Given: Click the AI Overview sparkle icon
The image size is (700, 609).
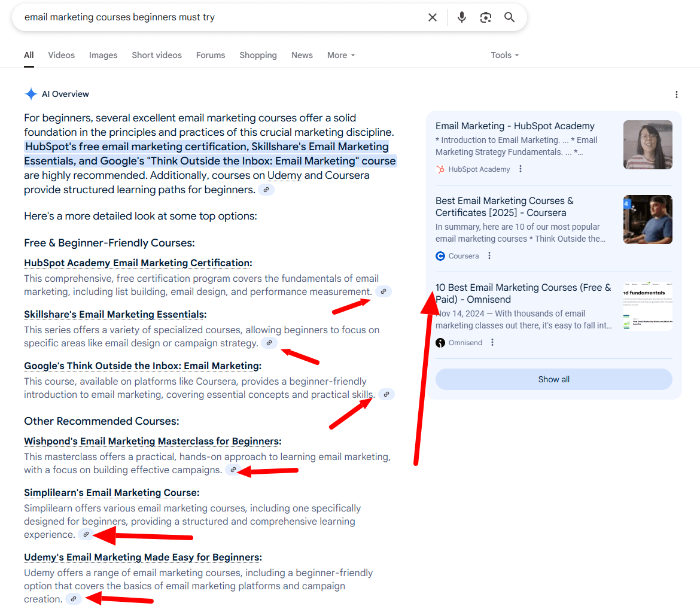Looking at the screenshot, I should pyautogui.click(x=31, y=94).
